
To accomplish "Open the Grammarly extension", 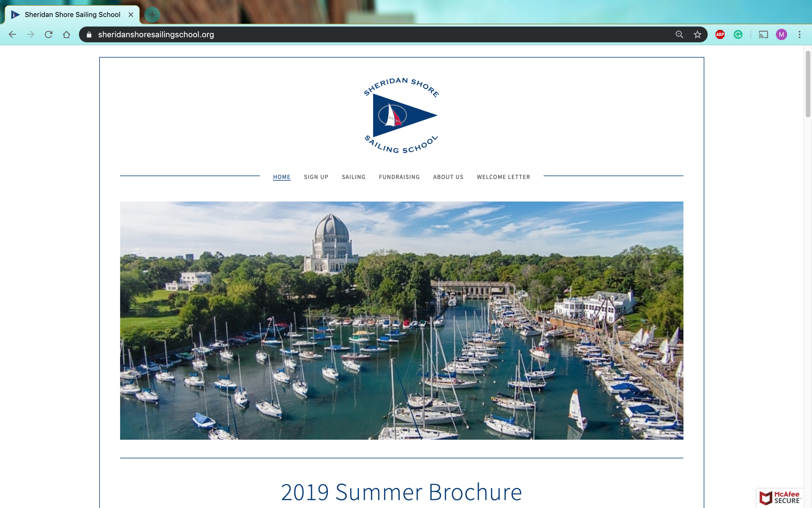I will click(x=738, y=34).
